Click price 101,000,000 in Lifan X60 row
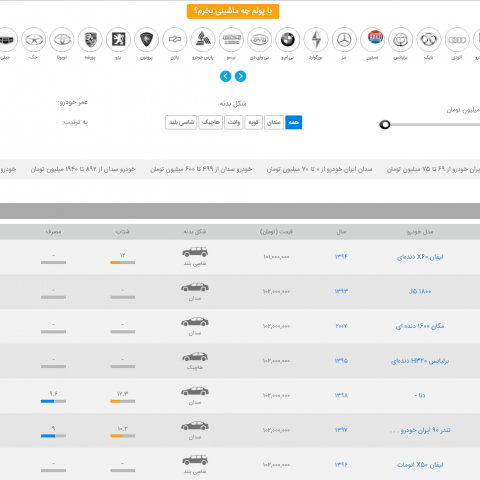 point(276,257)
